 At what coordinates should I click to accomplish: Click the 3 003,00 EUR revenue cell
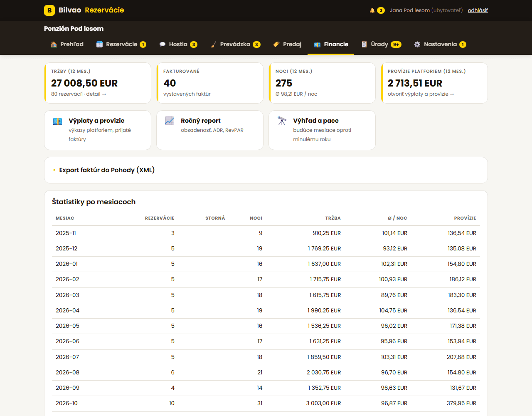pos(323,404)
